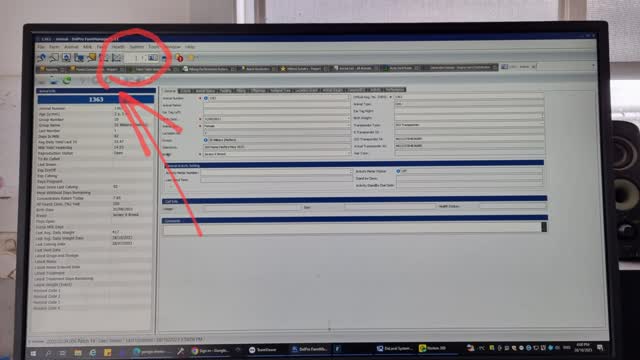Click the info icon beside Animal Number field

click(206, 98)
